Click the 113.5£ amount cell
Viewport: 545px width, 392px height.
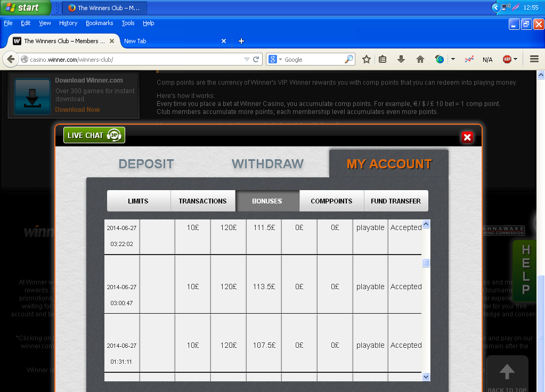click(264, 287)
